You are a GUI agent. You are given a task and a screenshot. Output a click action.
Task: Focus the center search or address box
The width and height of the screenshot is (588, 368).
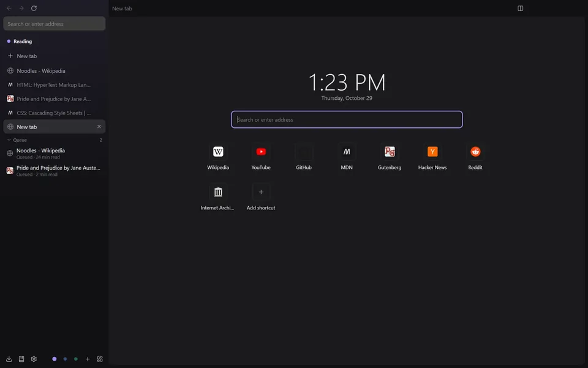click(347, 119)
